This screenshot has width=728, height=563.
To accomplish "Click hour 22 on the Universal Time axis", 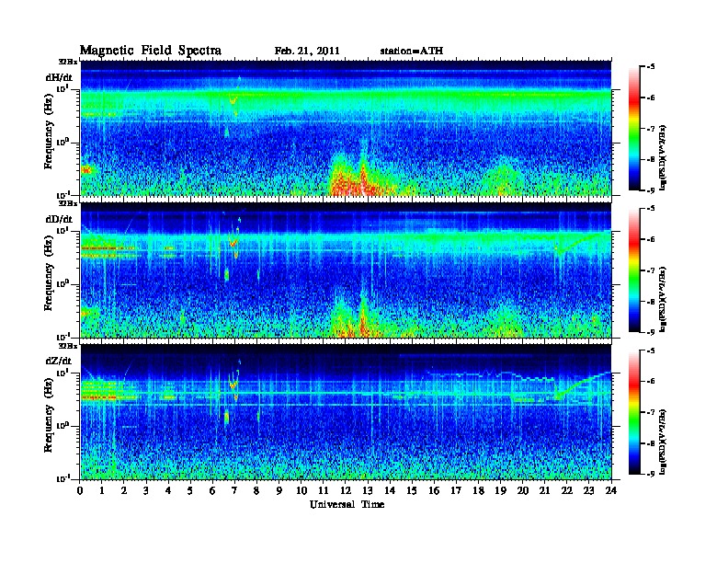I will (x=567, y=490).
